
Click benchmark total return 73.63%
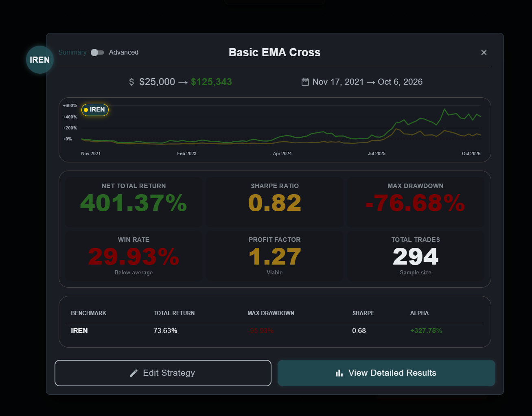pos(165,331)
